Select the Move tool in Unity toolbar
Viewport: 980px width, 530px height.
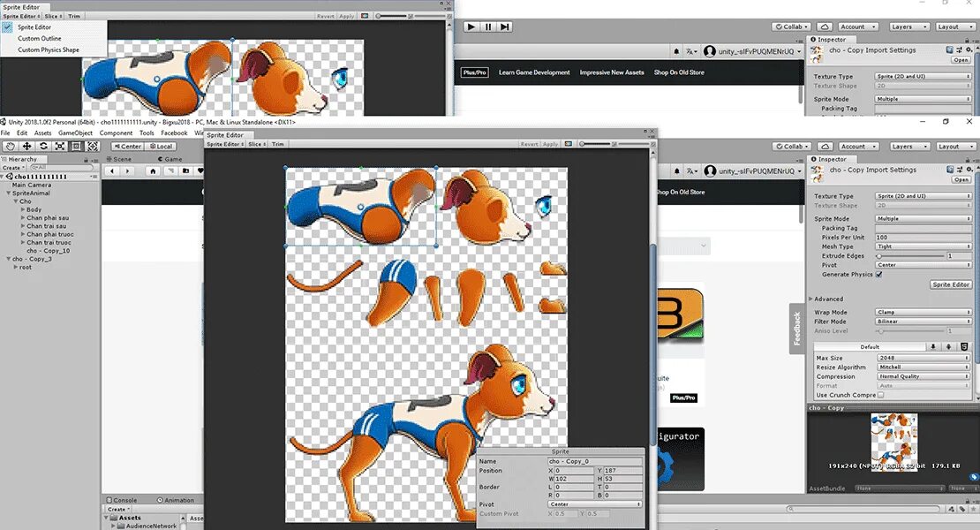(26, 147)
